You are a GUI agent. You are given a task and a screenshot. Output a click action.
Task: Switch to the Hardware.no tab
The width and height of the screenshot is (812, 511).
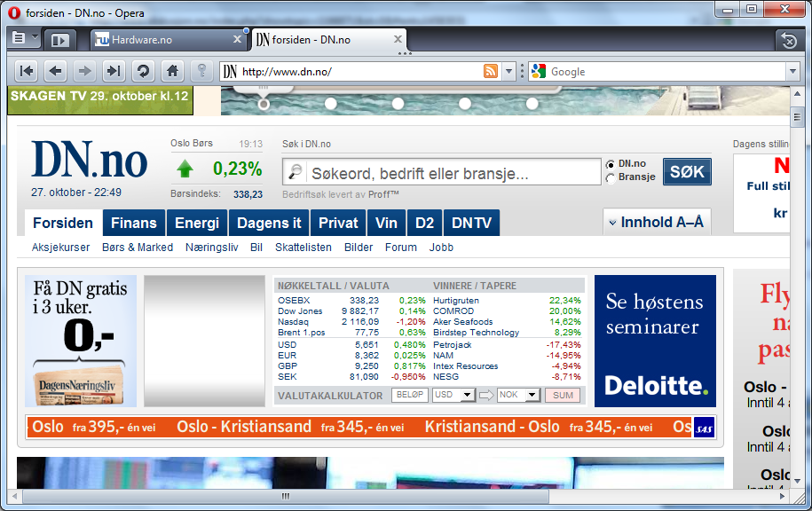167,40
